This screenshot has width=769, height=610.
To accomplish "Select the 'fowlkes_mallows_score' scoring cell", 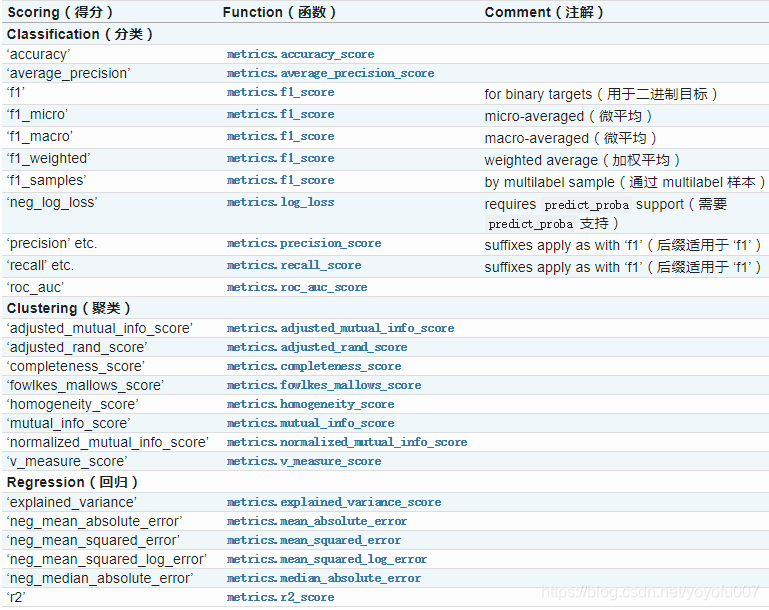I will [85, 385].
